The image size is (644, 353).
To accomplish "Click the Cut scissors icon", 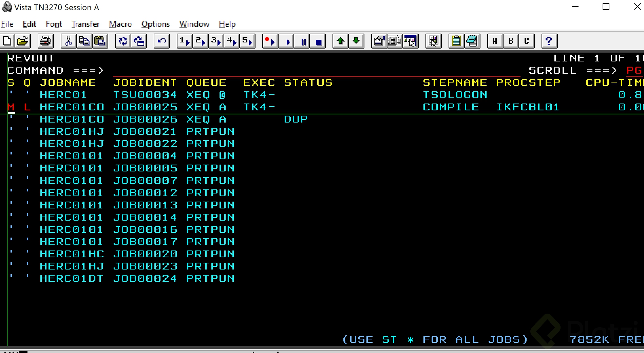I will 68,41.
